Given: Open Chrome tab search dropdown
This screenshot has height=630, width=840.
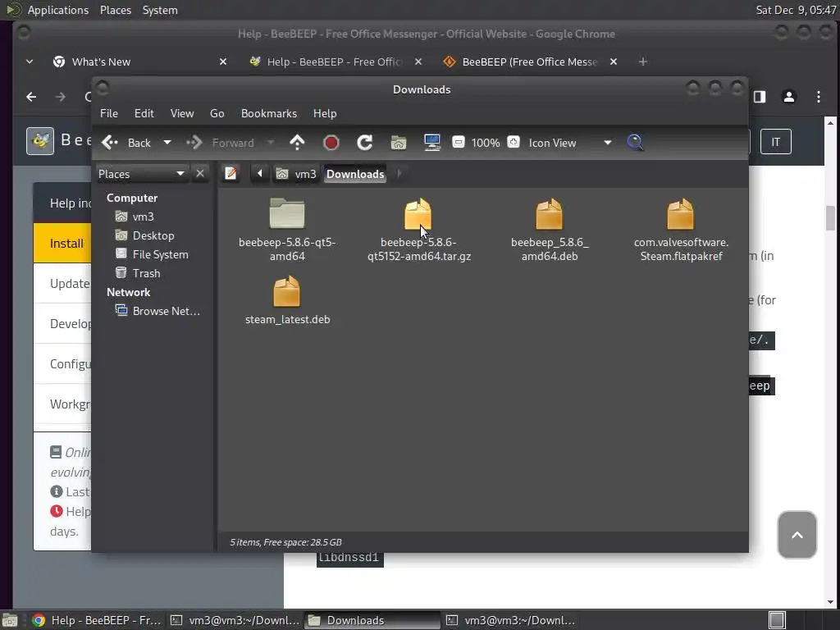Looking at the screenshot, I should pos(30,62).
